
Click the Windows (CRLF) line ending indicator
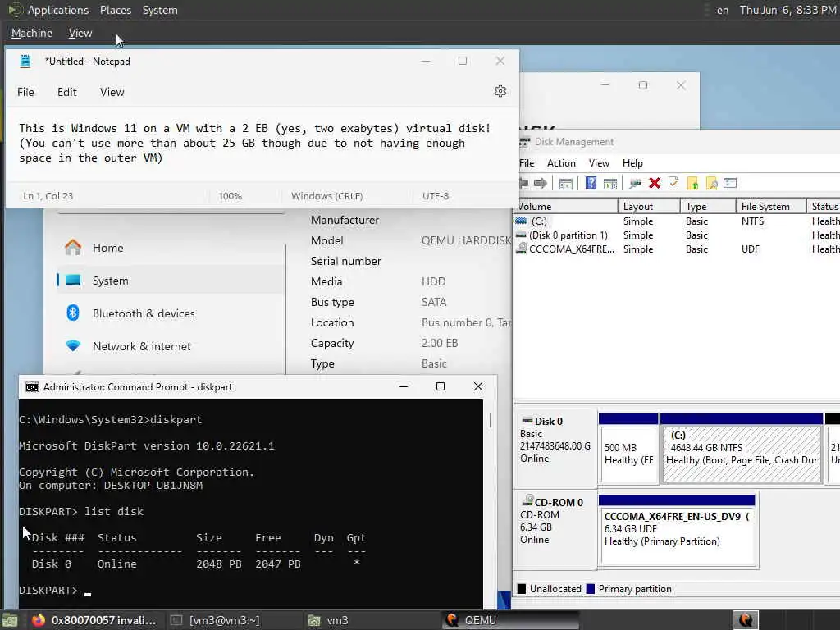pyautogui.click(x=326, y=196)
